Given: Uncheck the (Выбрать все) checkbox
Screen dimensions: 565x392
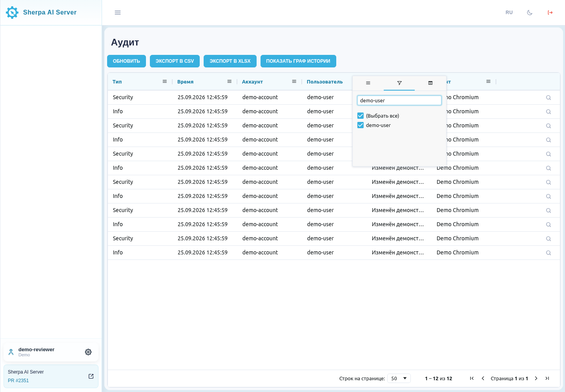Looking at the screenshot, I should [361, 116].
